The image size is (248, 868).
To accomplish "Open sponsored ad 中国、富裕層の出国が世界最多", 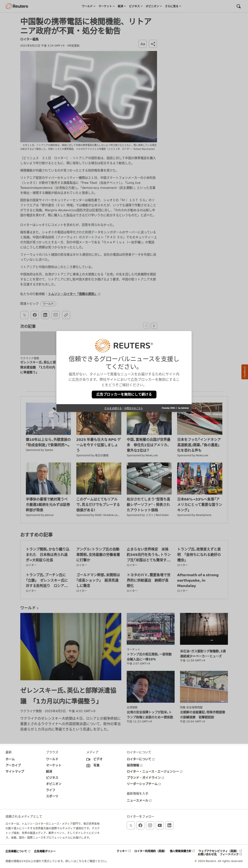I will [x=149, y=445].
